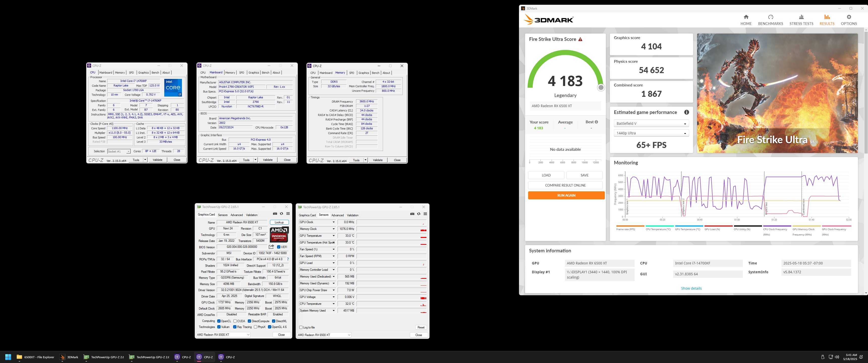The image size is (868, 363).
Task: Click the volume icon in system tray
Action: coord(837,357)
